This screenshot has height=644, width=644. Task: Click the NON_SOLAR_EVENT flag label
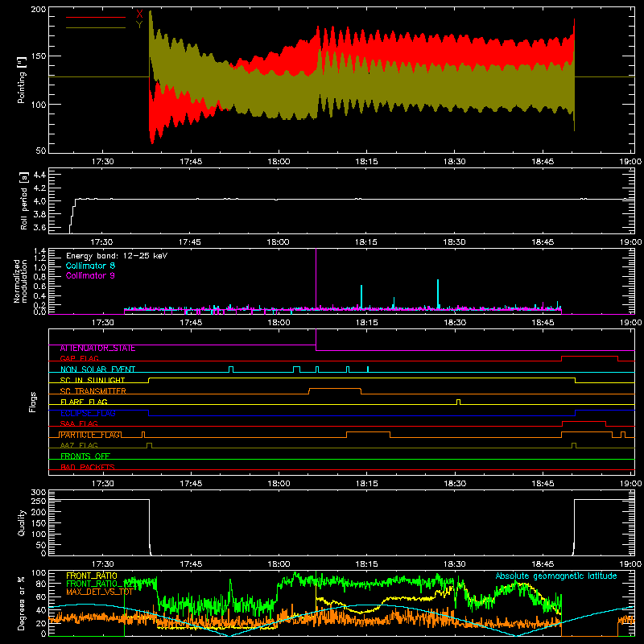pos(97,369)
